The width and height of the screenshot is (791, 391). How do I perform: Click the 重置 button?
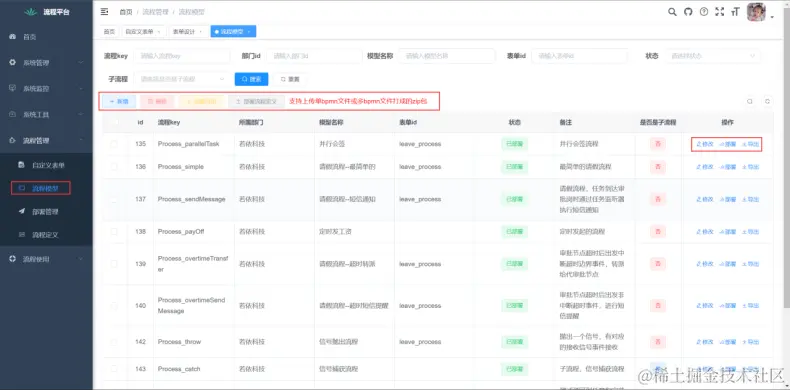coord(290,79)
